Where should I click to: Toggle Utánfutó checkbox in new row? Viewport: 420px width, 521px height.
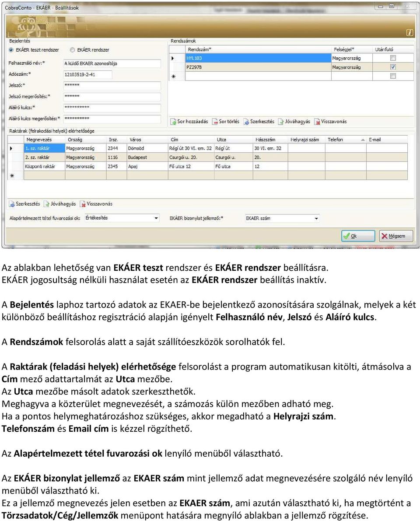pos(393,76)
